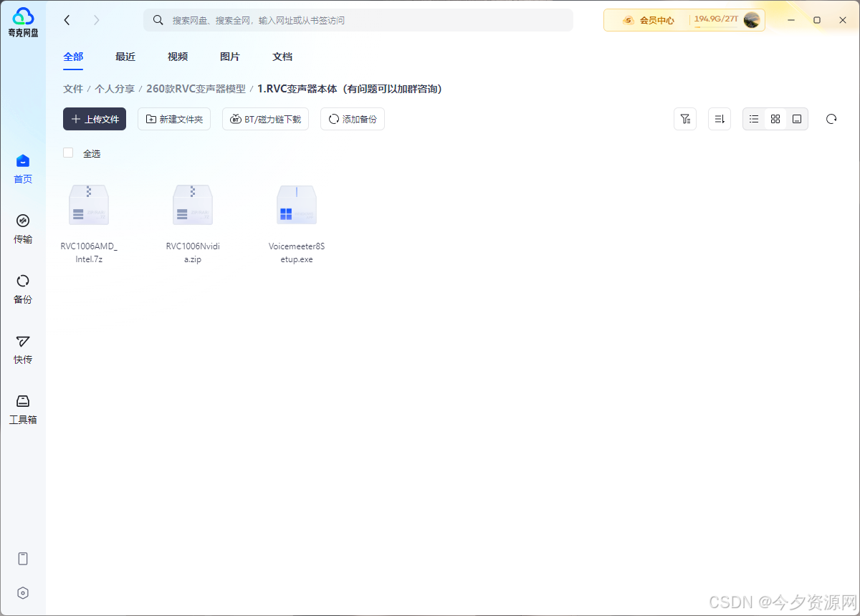Click the RVC1006Nvidia.zip file name
This screenshot has height=616, width=860.
pos(193,252)
